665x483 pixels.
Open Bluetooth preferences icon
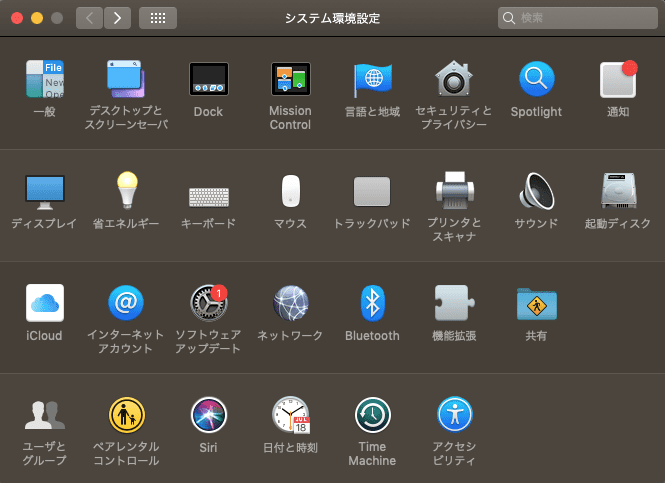(372, 303)
